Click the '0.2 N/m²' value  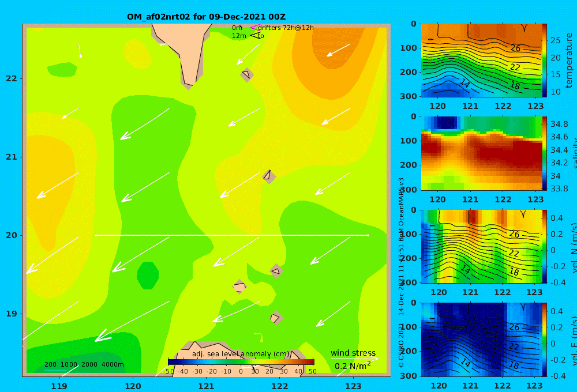coord(353,366)
